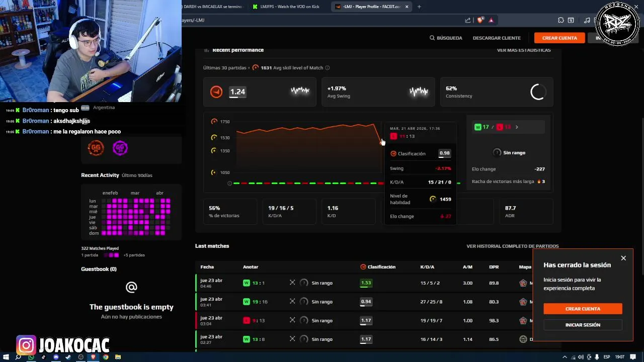Click the orange rating icon in 1.24 card

point(216,92)
